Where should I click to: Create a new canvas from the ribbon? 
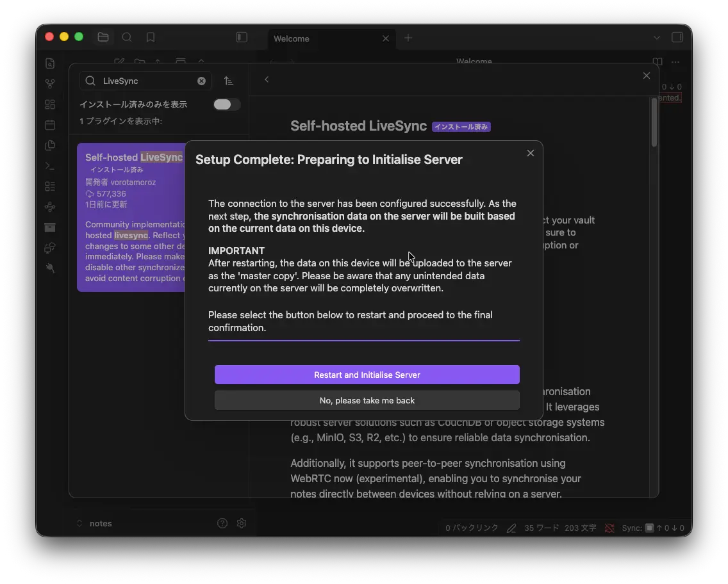point(50,104)
